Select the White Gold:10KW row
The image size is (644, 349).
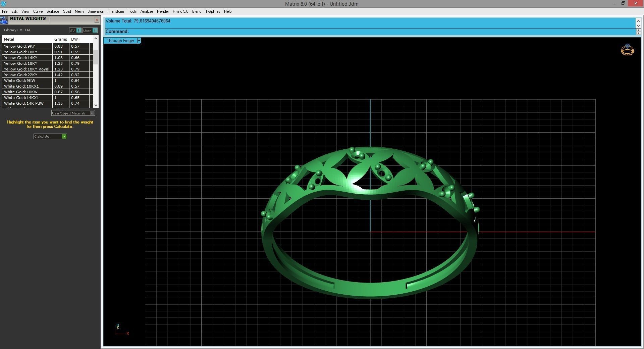point(47,92)
